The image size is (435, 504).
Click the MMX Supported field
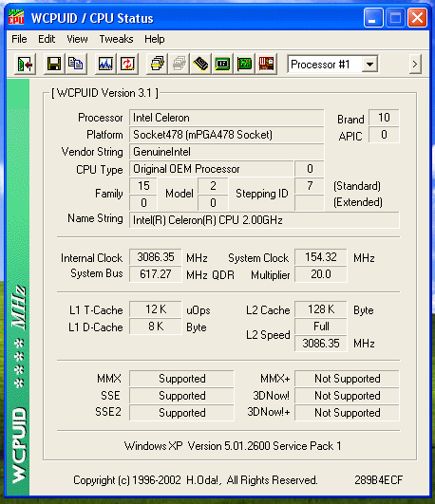[x=181, y=379]
